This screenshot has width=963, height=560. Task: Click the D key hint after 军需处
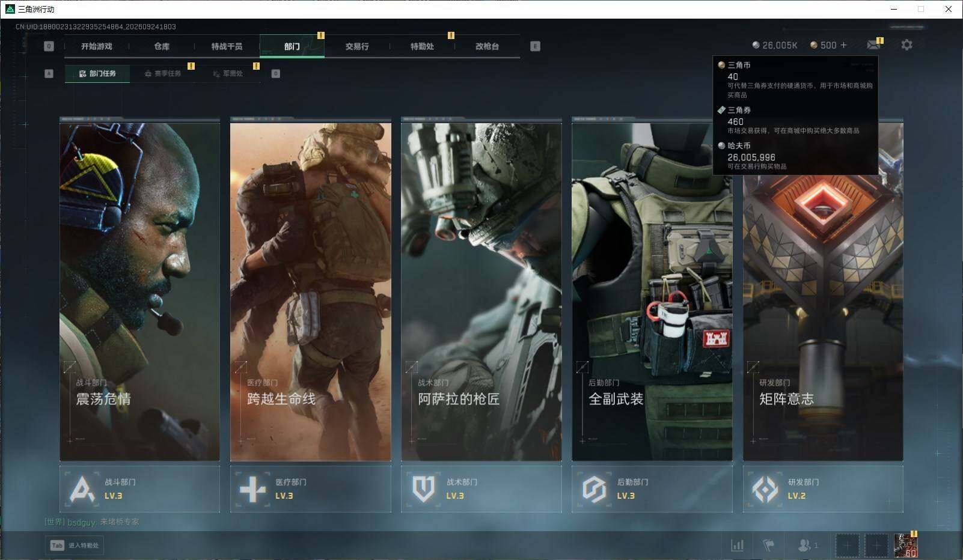coord(276,73)
